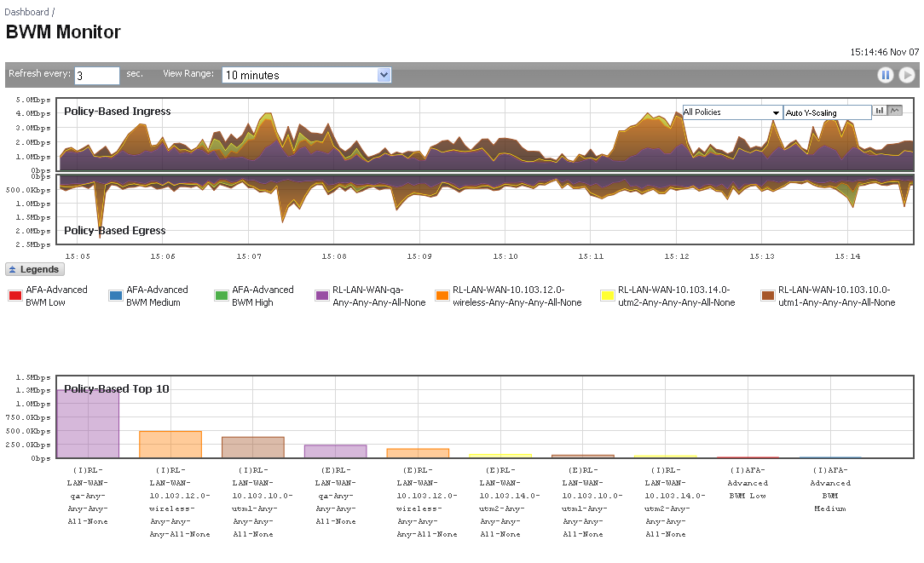924x563 pixels.
Task: Click the purple (E)RL-LAN-WAN-qa bar
Action: [335, 451]
